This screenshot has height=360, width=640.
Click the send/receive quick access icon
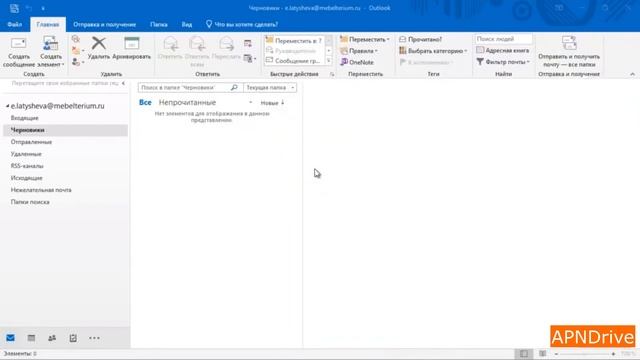coord(14,8)
